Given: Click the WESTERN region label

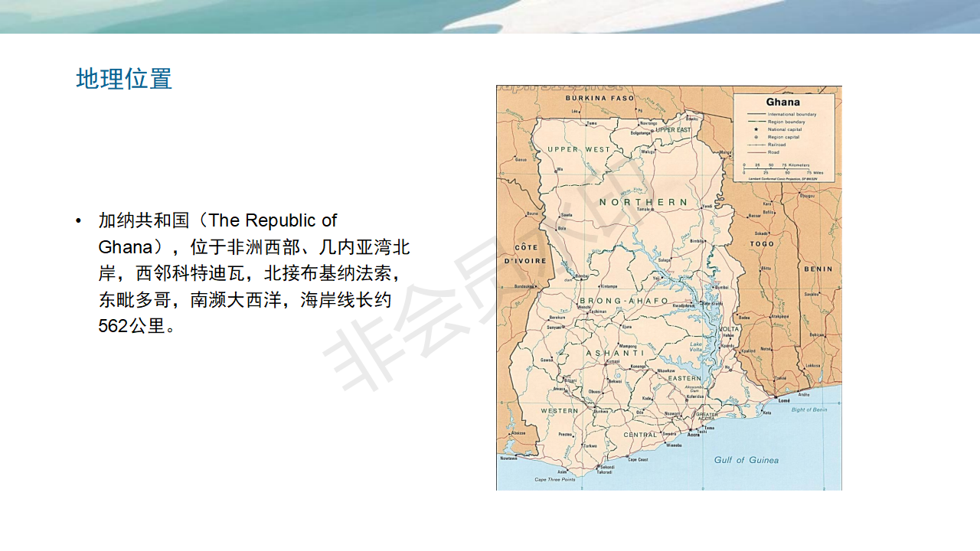Looking at the screenshot, I should click(560, 411).
